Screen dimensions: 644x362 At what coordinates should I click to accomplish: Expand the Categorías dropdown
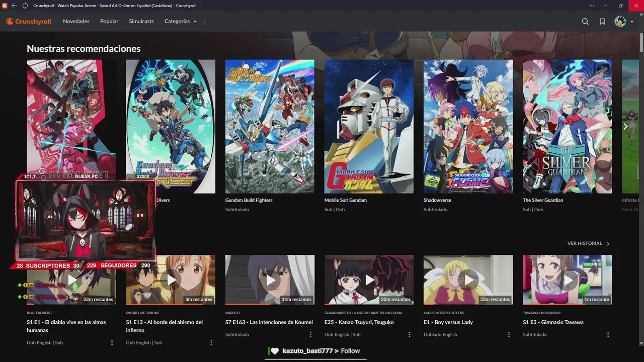(x=181, y=22)
